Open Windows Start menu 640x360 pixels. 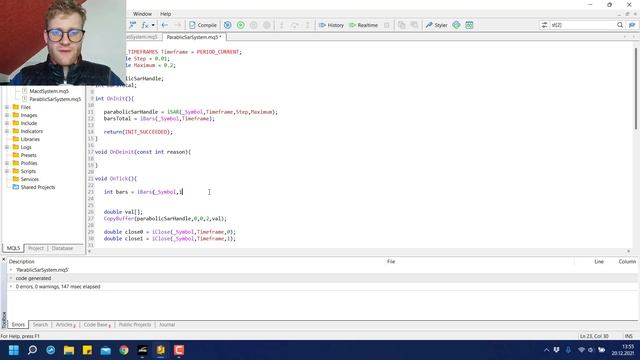click(x=13, y=350)
